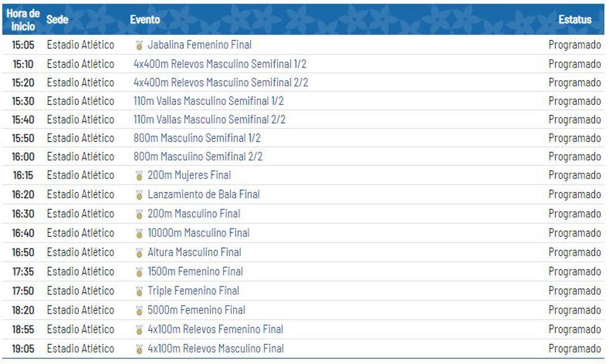Sort by Hora de inicio column header
Image resolution: width=609 pixels, height=364 pixels.
pyautogui.click(x=23, y=20)
